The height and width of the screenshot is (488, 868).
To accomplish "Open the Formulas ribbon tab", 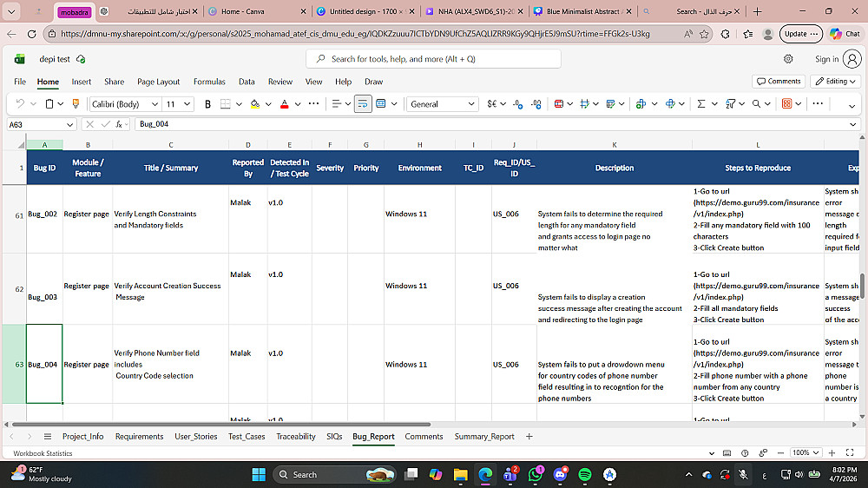I will [x=209, y=82].
